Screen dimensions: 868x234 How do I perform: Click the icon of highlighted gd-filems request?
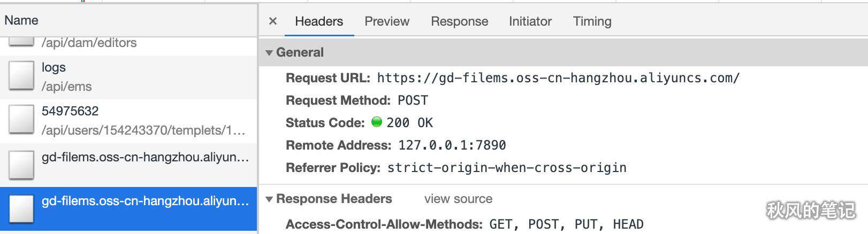tap(21, 209)
